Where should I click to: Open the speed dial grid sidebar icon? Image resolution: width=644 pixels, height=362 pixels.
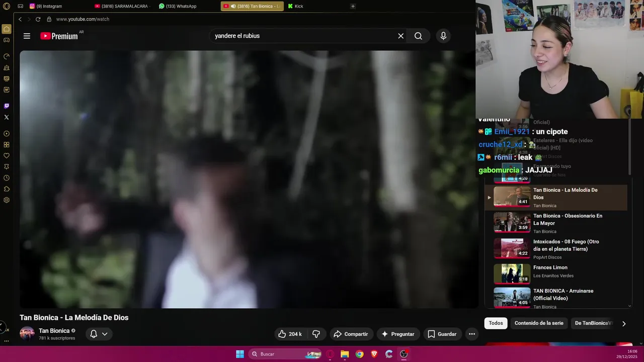[7, 145]
